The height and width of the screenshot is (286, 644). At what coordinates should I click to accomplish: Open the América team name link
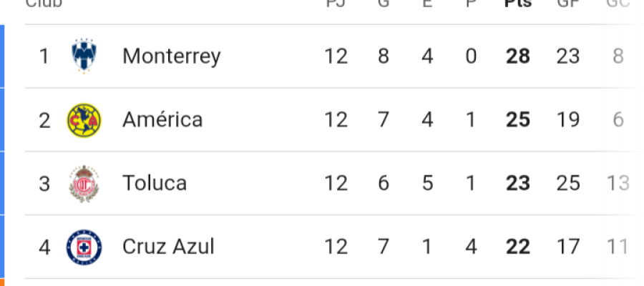(162, 119)
